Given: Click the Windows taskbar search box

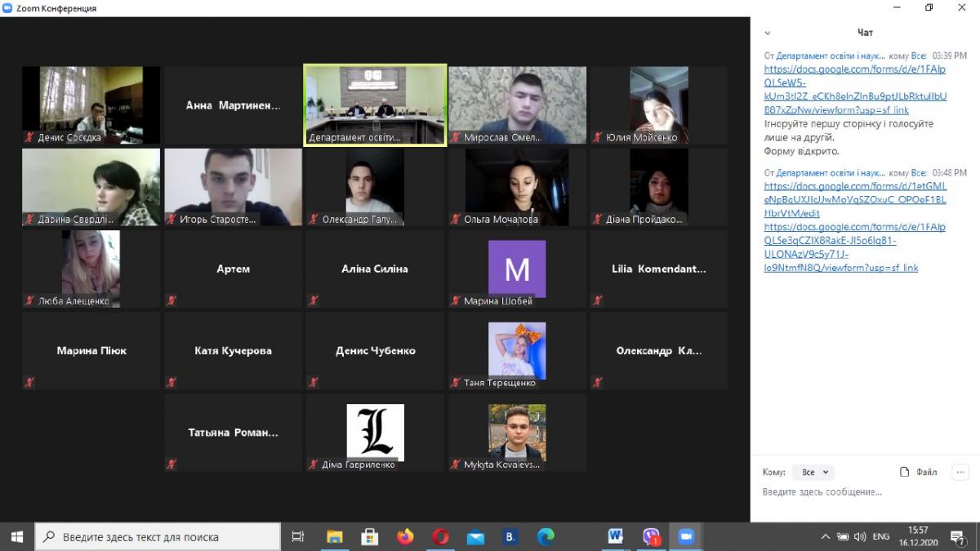Looking at the screenshot, I should 158,536.
